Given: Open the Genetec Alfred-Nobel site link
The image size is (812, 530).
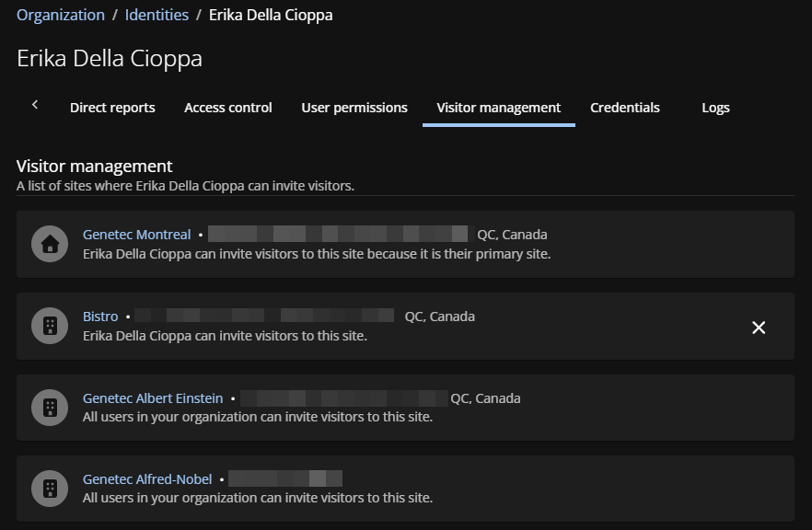Looking at the screenshot, I should point(147,479).
